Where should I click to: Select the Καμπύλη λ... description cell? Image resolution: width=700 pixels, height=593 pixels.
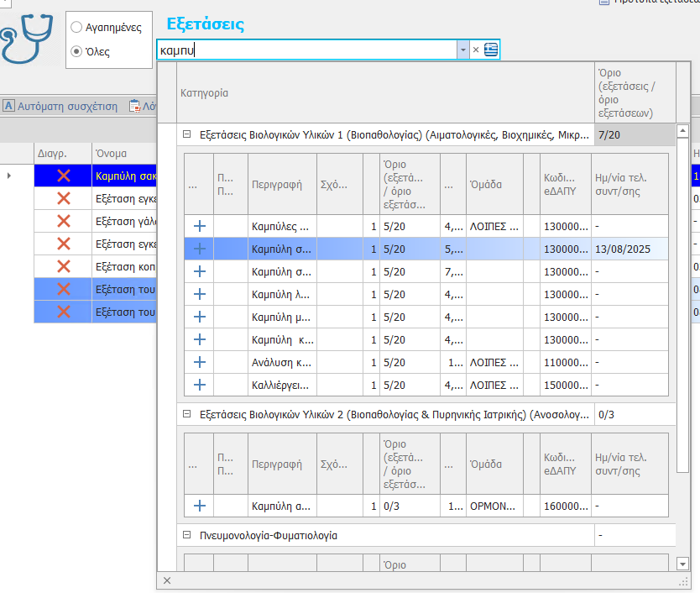point(282,295)
